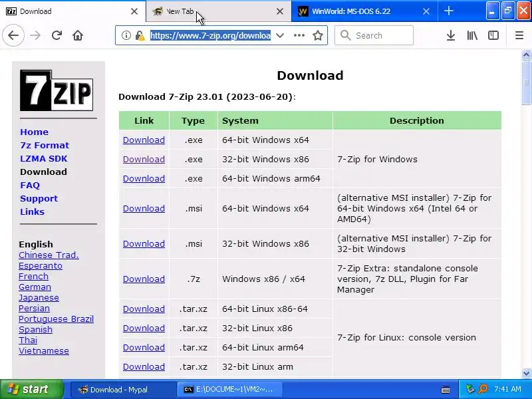532x399 pixels.
Task: Switch language to Thai
Action: pos(28,340)
